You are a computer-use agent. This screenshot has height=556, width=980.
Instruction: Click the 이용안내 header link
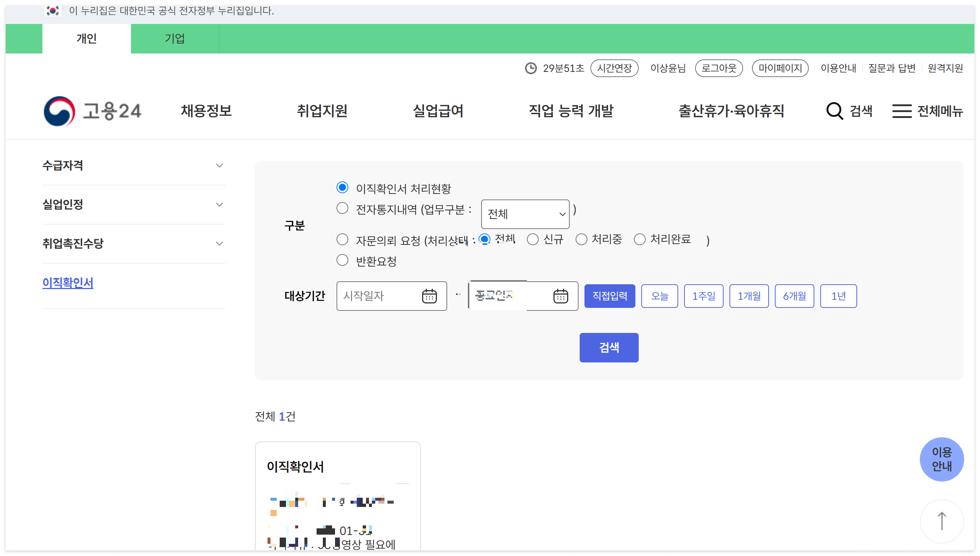838,68
